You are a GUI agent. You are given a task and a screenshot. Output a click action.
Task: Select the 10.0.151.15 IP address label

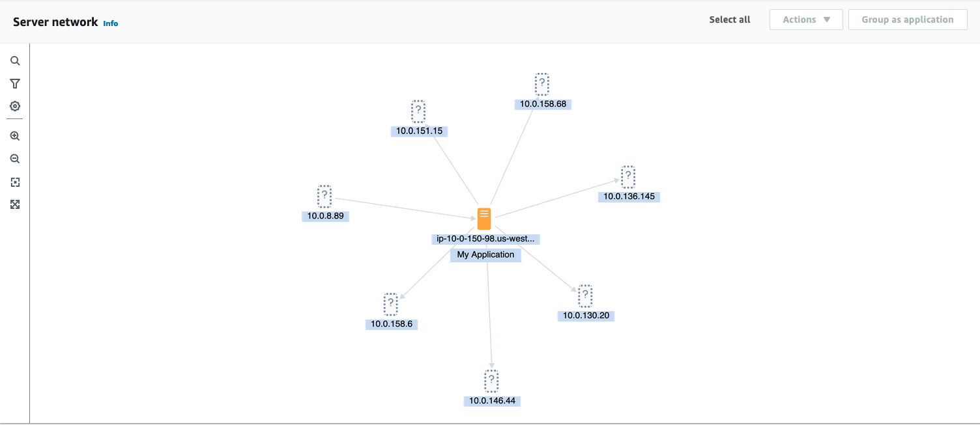point(419,131)
